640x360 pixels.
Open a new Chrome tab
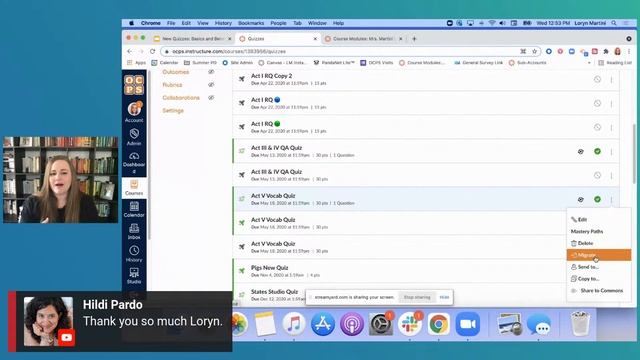tap(414, 39)
